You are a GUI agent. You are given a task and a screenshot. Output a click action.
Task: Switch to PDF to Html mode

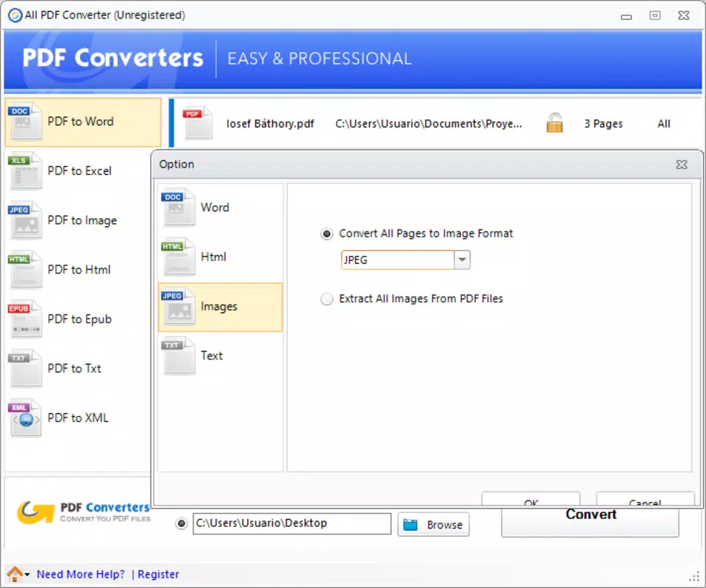(x=79, y=270)
